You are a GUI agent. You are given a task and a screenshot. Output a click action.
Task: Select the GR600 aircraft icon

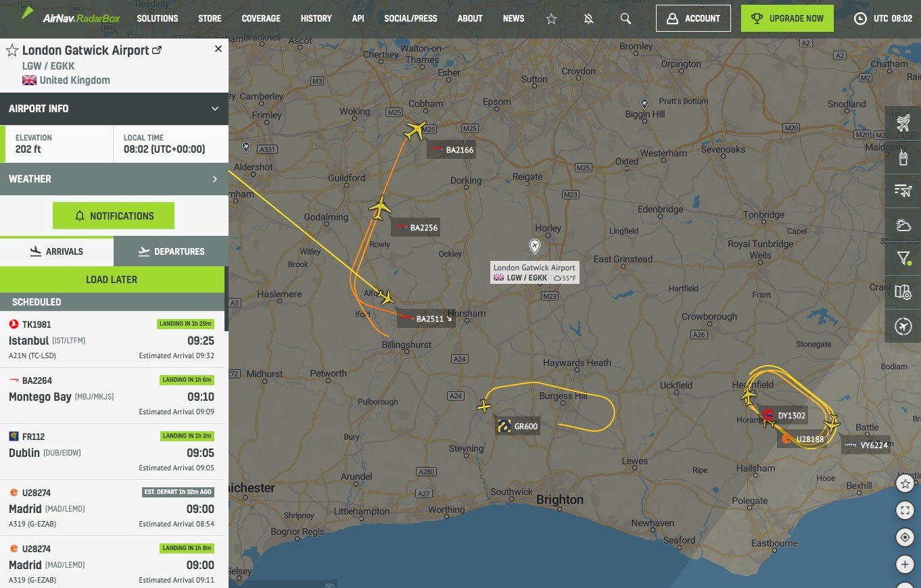coord(484,406)
